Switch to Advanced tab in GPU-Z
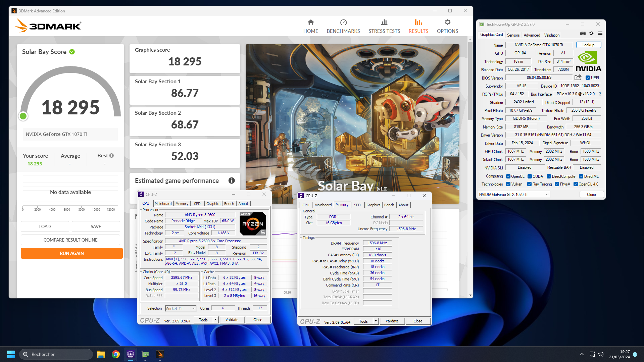Screen dimensions: 644x362 532,35
